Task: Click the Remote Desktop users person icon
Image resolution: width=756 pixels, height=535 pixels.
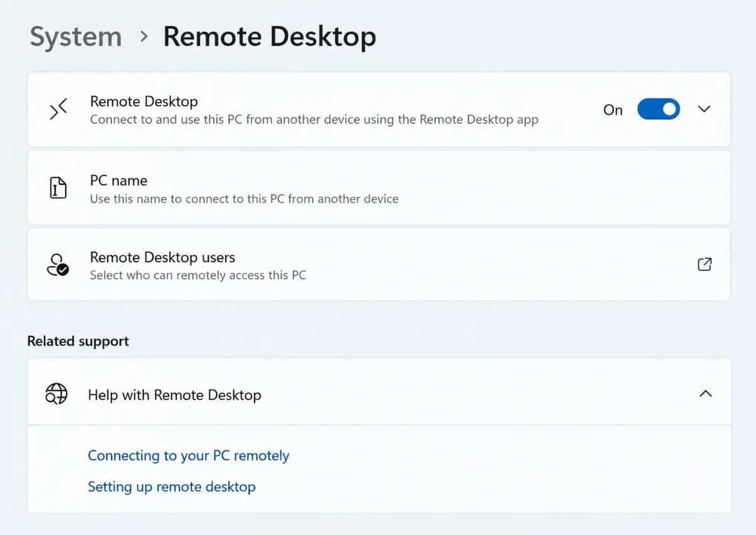Action: coord(58,265)
